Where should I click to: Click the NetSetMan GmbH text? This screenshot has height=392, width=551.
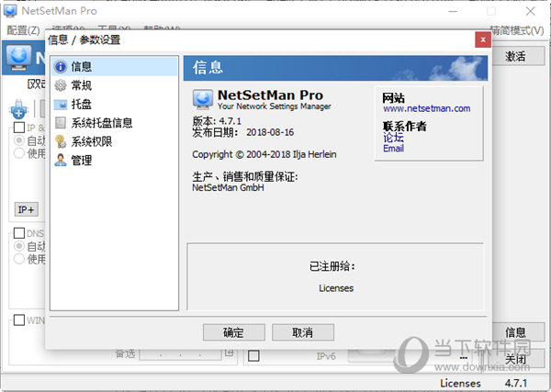click(228, 187)
